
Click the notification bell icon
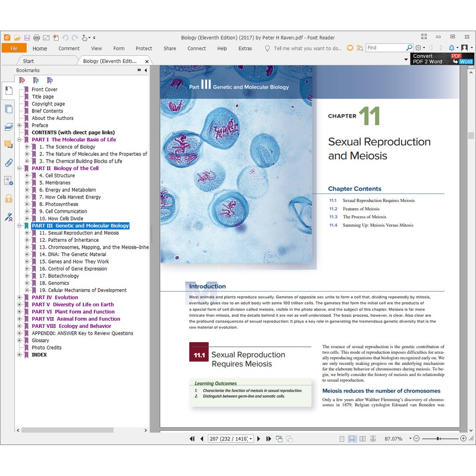coord(451,48)
